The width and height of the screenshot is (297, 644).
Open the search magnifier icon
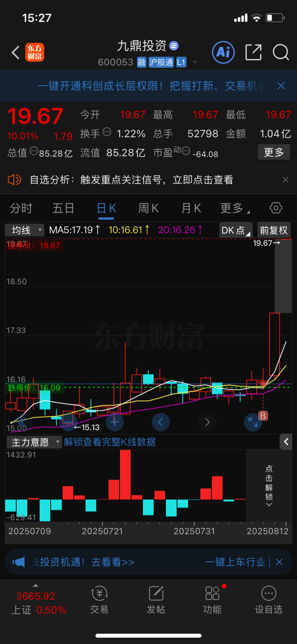281,52
